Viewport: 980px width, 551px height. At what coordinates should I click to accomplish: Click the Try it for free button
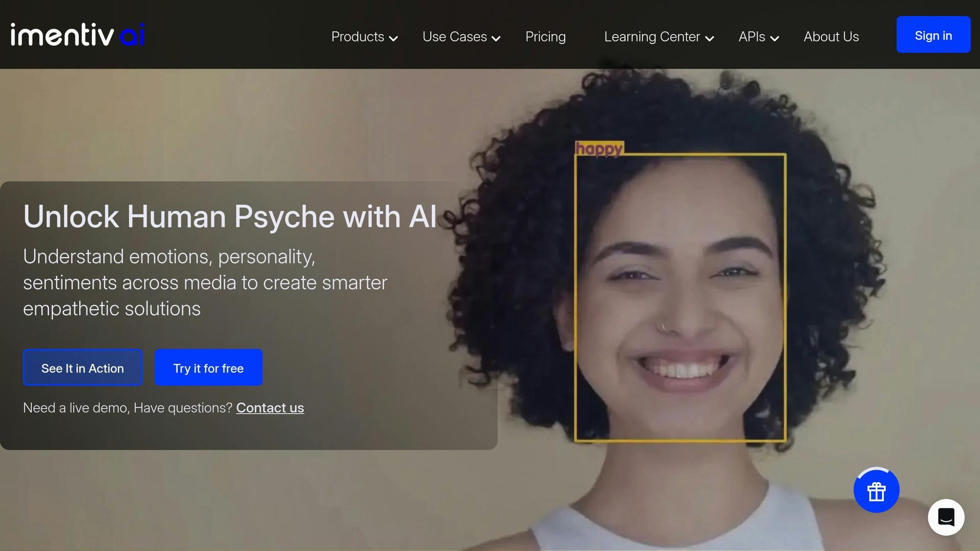(x=208, y=368)
